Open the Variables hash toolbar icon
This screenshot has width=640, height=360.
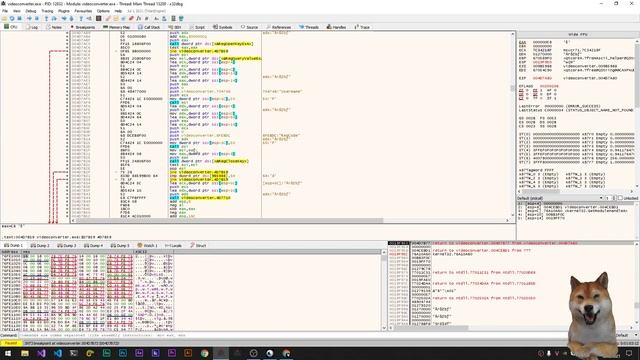pyautogui.click(x=147, y=19)
